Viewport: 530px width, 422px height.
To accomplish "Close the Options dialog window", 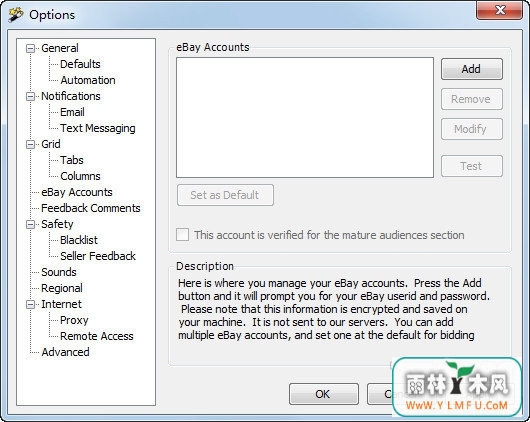I will tap(499, 10).
